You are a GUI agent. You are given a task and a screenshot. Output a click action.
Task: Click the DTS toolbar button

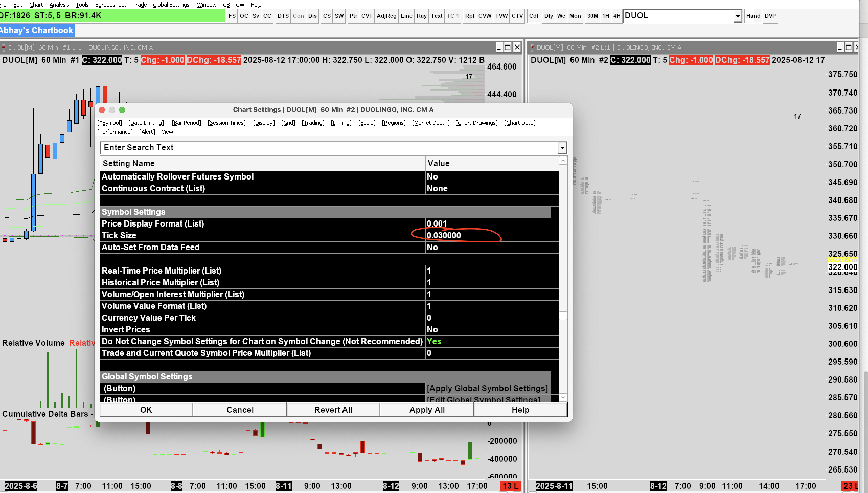click(283, 16)
